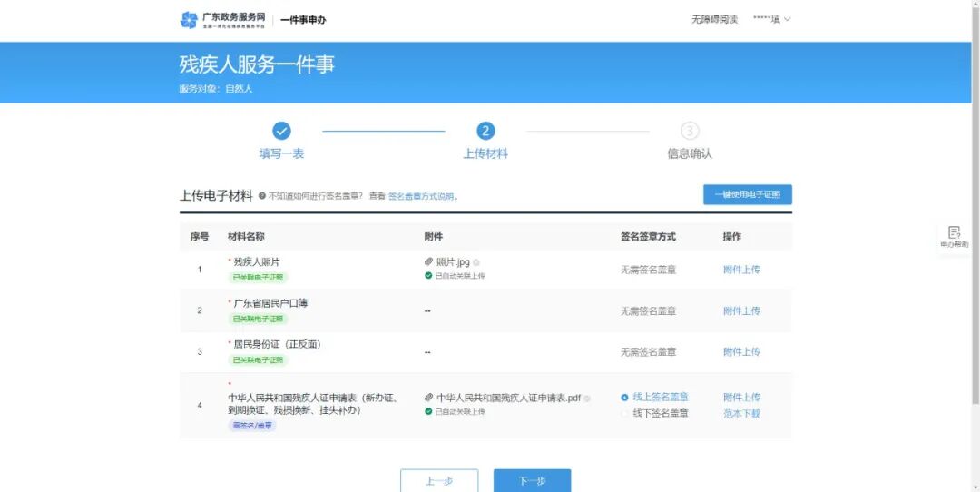This screenshot has height=492, width=980.
Task: Click the 居民身份证（正反面） material name
Action: 277,344
